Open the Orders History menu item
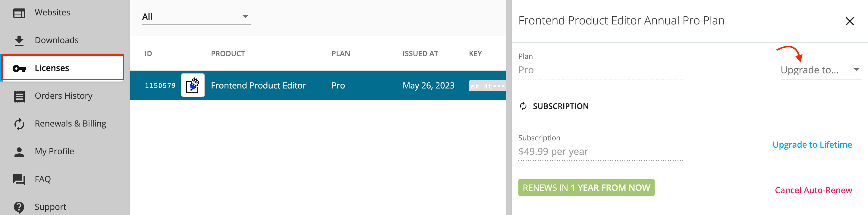 [63, 96]
